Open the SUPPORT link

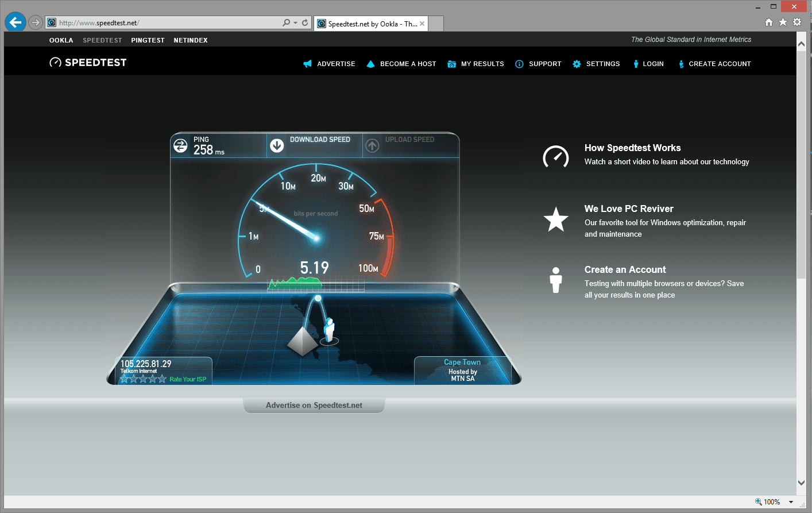(x=545, y=64)
